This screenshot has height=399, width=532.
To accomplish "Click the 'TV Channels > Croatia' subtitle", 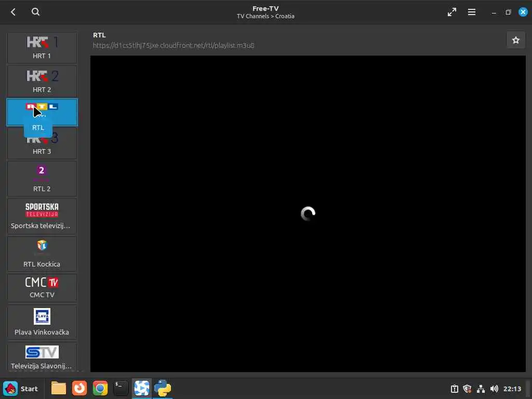I will tap(265, 16).
